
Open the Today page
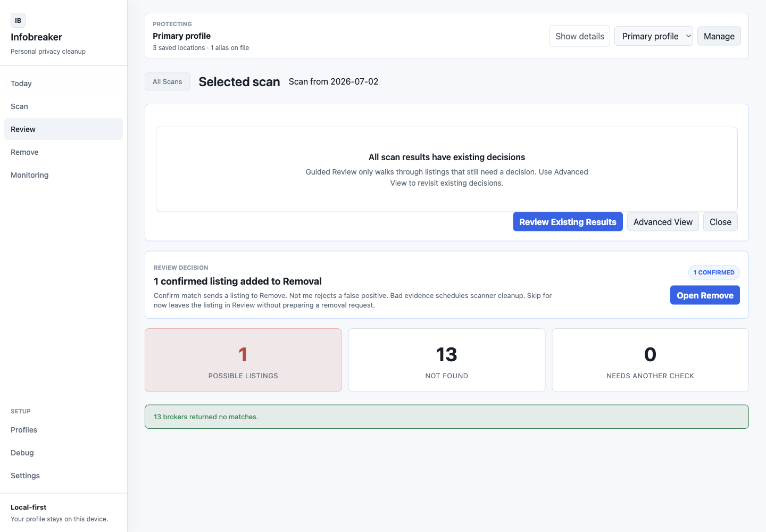point(63,84)
